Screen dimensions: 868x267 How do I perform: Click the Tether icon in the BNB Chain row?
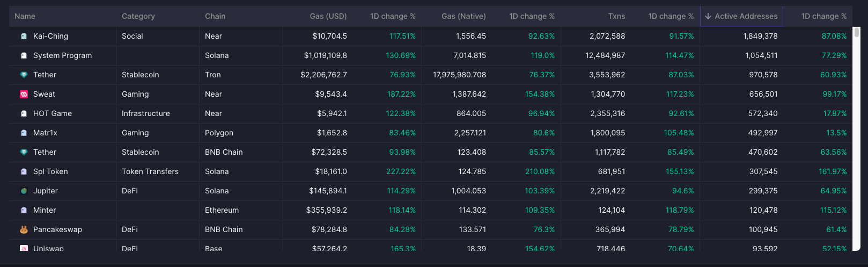[24, 152]
